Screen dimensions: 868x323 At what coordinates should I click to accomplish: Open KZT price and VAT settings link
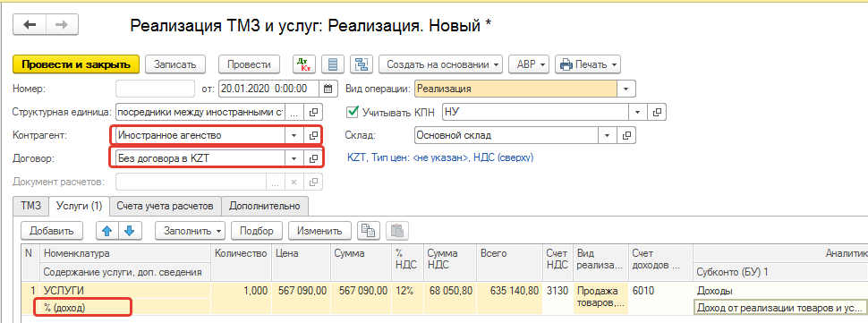coord(440,158)
